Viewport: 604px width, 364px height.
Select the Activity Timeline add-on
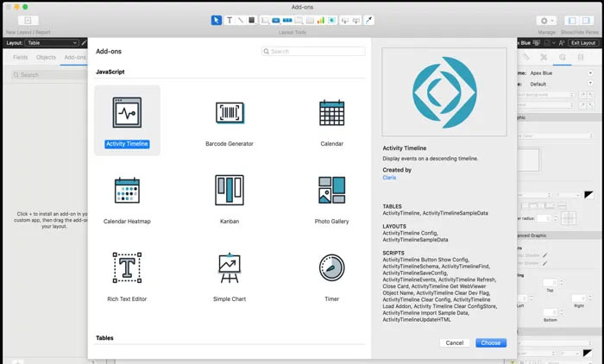[127, 120]
